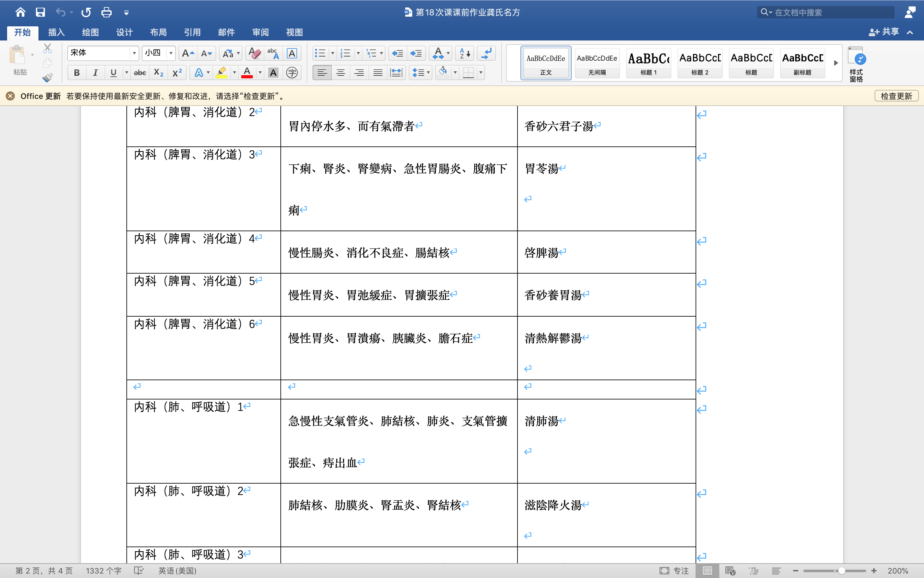924x578 pixels.
Task: Toggle bold formatting
Action: point(77,73)
